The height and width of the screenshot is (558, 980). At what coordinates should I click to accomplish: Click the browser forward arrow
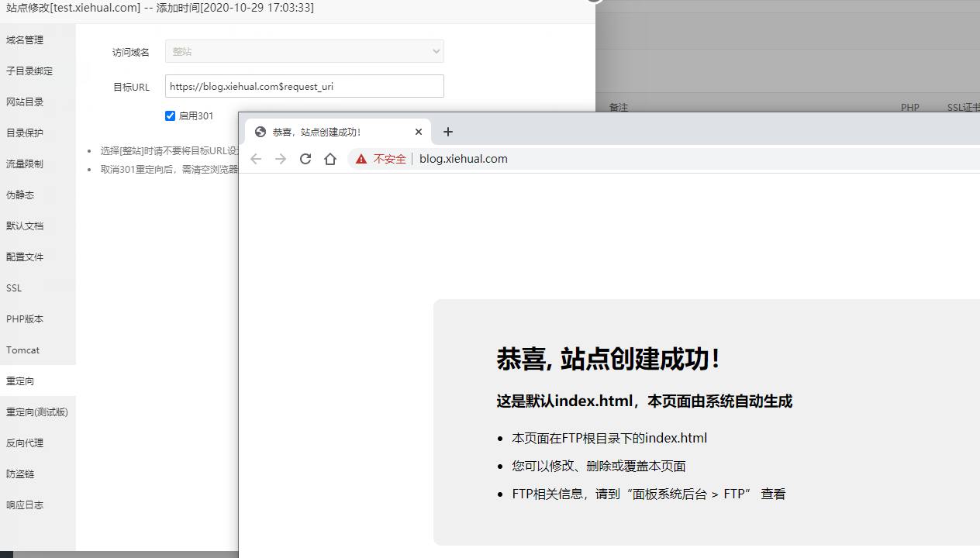pos(281,159)
